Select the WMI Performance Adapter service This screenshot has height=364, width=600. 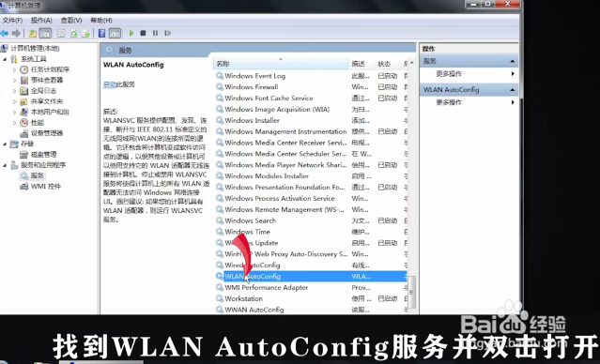[x=310, y=287]
